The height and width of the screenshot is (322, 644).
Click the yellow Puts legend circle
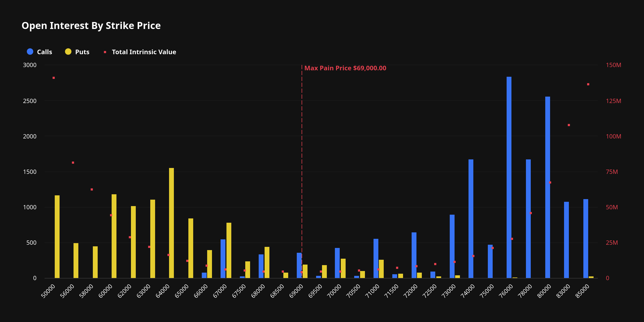click(x=68, y=52)
